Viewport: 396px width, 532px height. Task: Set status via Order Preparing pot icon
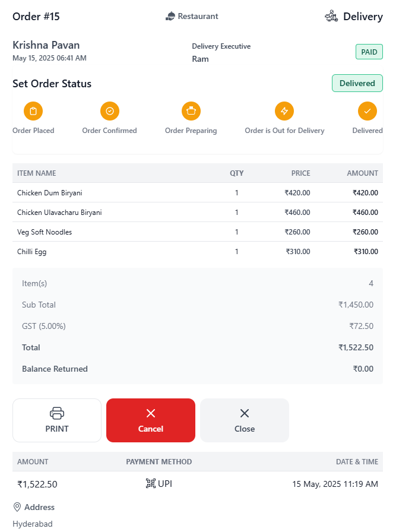point(191,111)
